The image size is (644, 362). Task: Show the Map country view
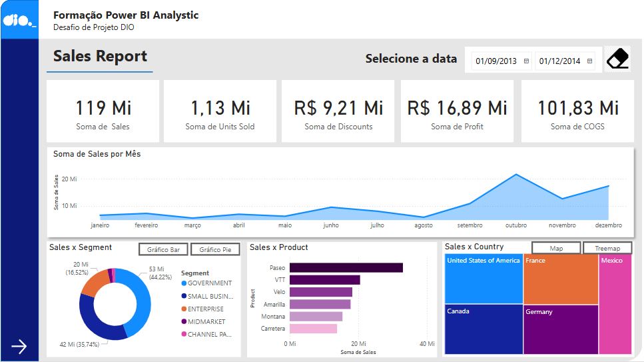(556, 248)
